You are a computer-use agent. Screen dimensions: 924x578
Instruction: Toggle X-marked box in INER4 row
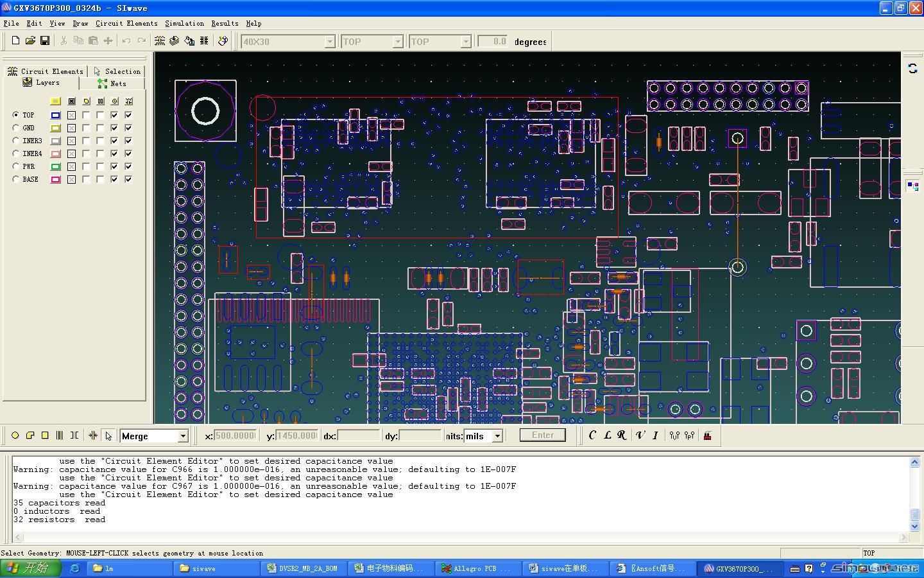click(x=71, y=153)
